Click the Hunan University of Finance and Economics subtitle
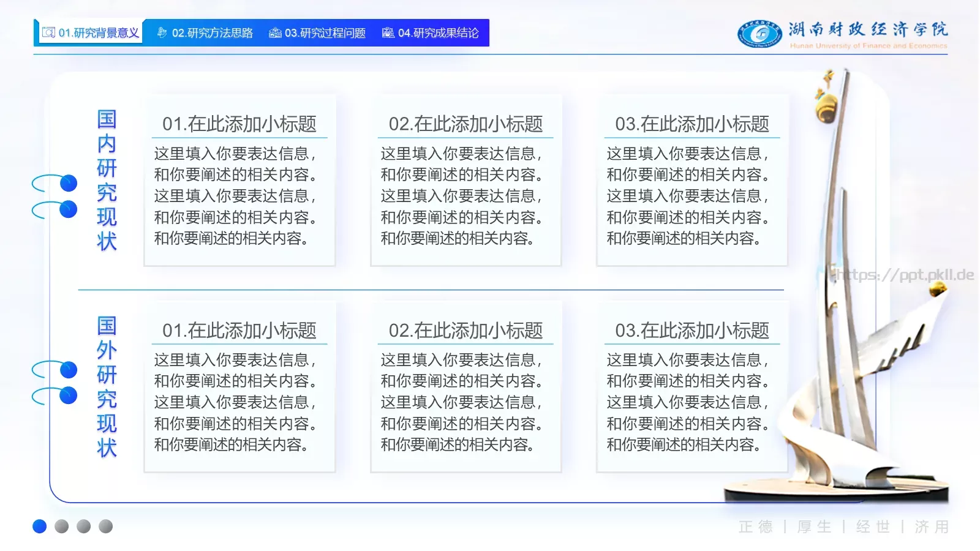 pos(868,46)
